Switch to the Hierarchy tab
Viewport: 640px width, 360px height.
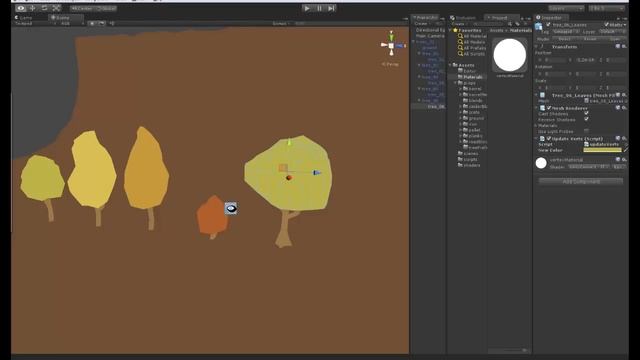424,18
